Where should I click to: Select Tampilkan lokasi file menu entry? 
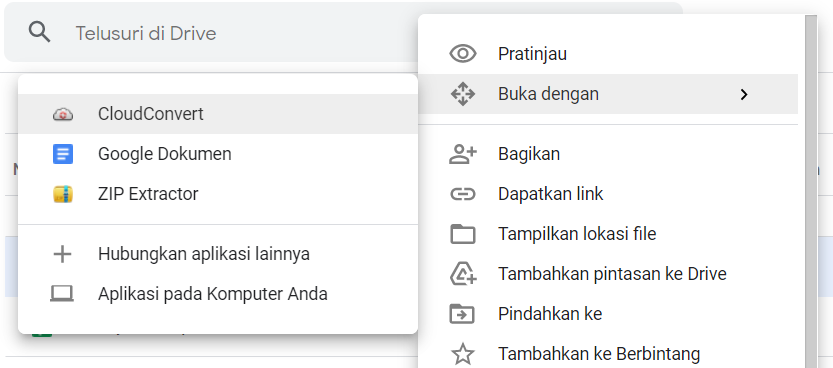tap(608, 234)
